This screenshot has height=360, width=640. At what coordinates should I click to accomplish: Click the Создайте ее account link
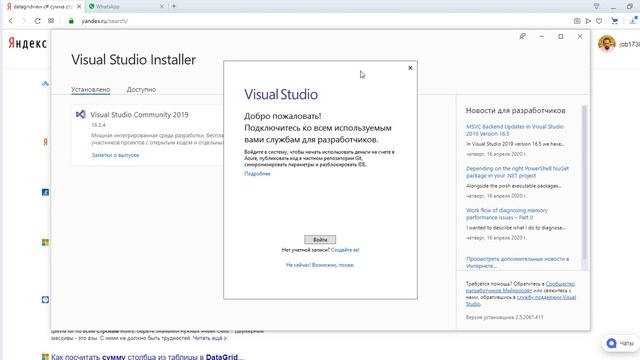click(x=345, y=250)
